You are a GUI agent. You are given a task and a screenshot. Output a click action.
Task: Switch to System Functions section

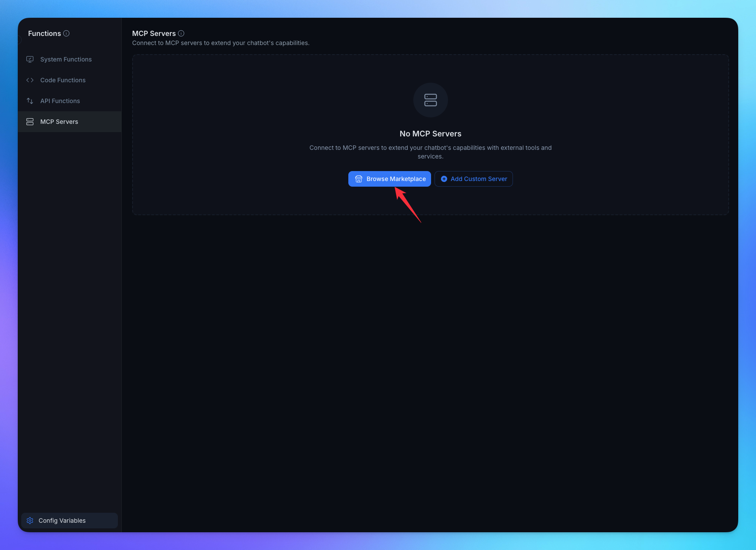(x=65, y=59)
